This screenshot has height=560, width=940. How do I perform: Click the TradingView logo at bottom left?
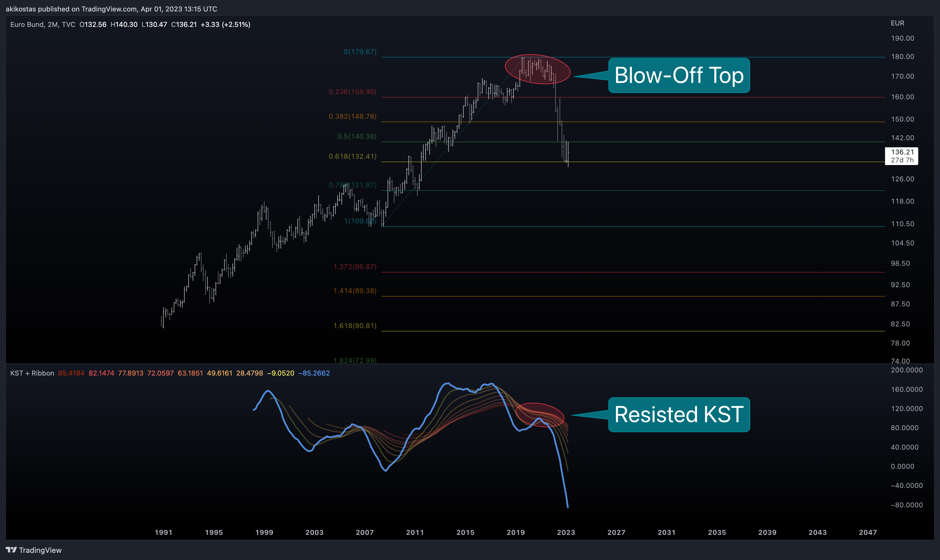tap(33, 550)
